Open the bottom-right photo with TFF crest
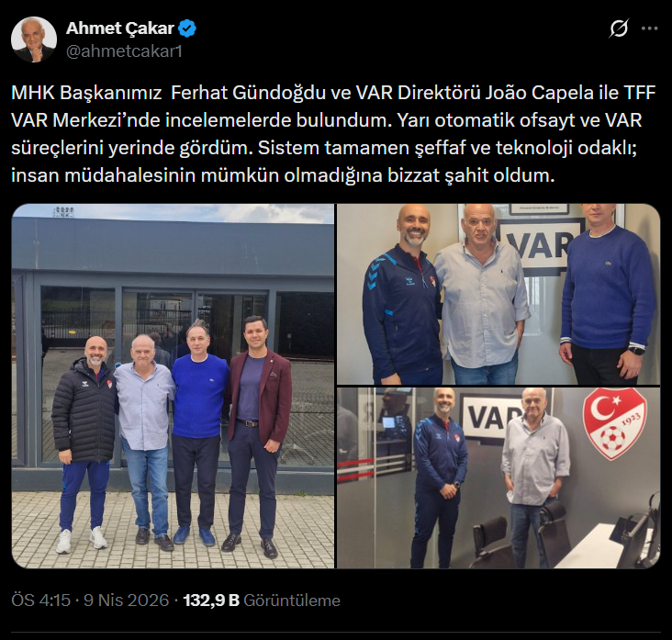 click(x=498, y=478)
